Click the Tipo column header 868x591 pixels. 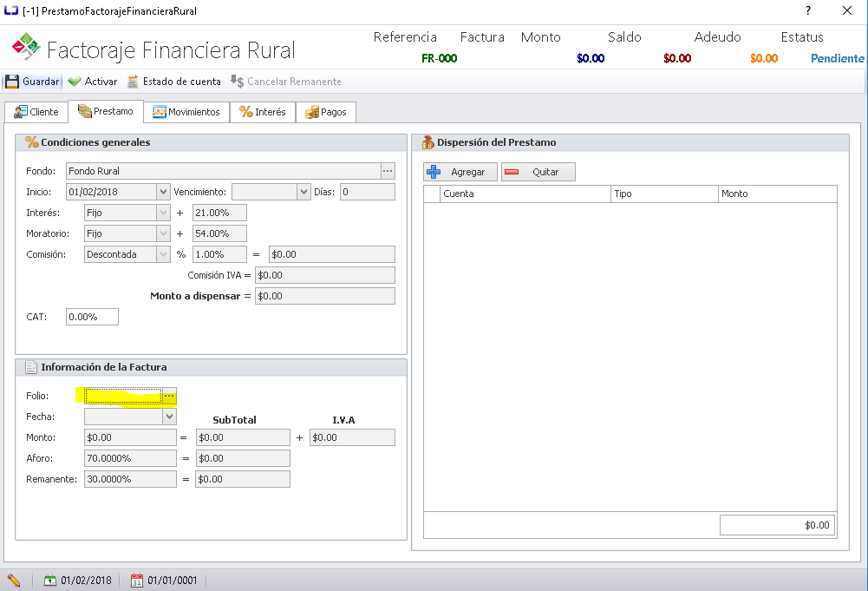[664, 194]
